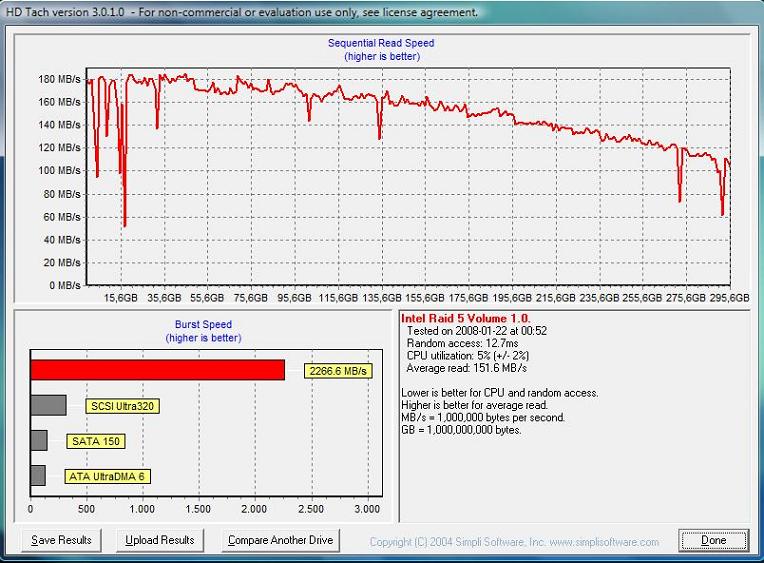Click the CPU utilization: 5% line
The image size is (764, 563).
pos(468,355)
